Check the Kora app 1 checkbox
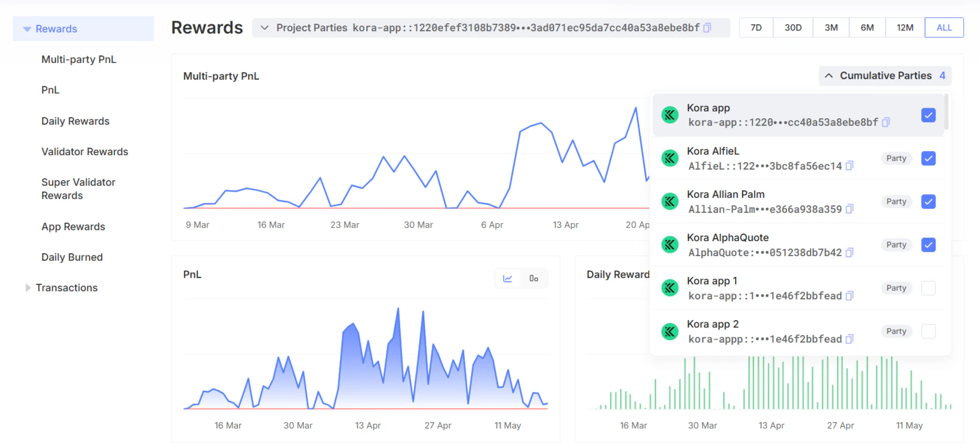Image resolution: width=980 pixels, height=448 pixels. pyautogui.click(x=928, y=288)
